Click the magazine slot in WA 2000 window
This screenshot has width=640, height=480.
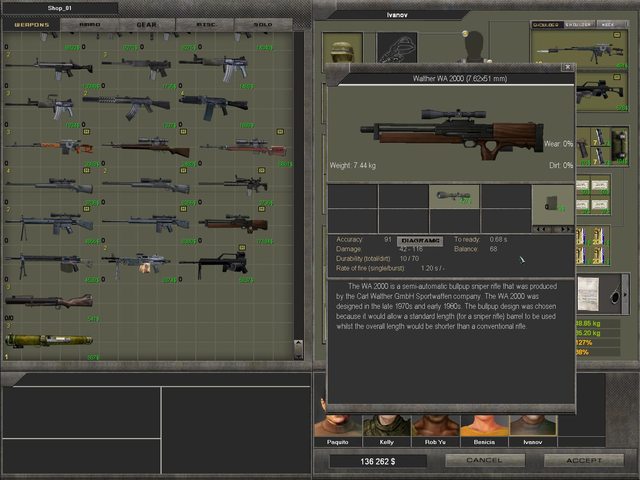553,204
